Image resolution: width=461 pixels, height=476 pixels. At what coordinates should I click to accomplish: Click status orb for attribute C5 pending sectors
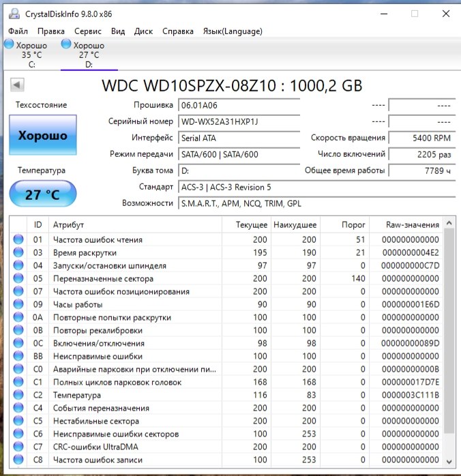pyautogui.click(x=18, y=421)
